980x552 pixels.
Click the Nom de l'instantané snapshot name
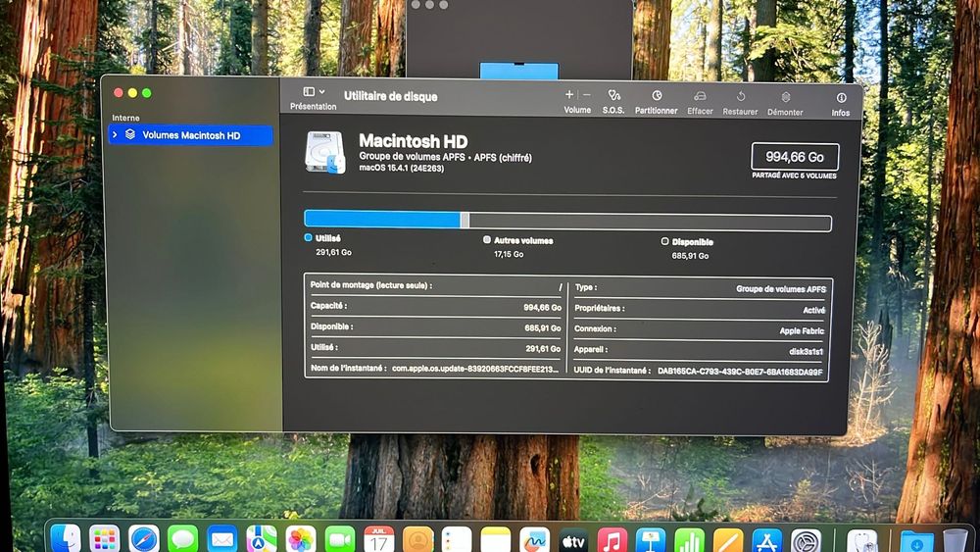pyautogui.click(x=475, y=369)
